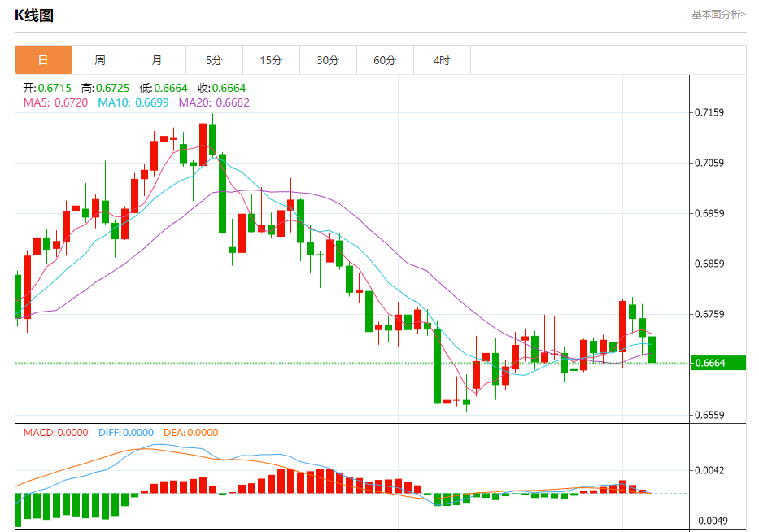Click the 收:0.6664 close price text
This screenshot has width=759, height=532.
[222, 88]
